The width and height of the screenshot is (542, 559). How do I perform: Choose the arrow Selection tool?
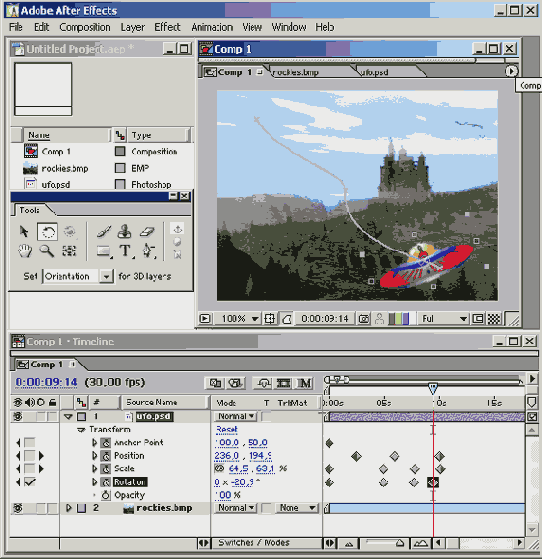pyautogui.click(x=24, y=232)
